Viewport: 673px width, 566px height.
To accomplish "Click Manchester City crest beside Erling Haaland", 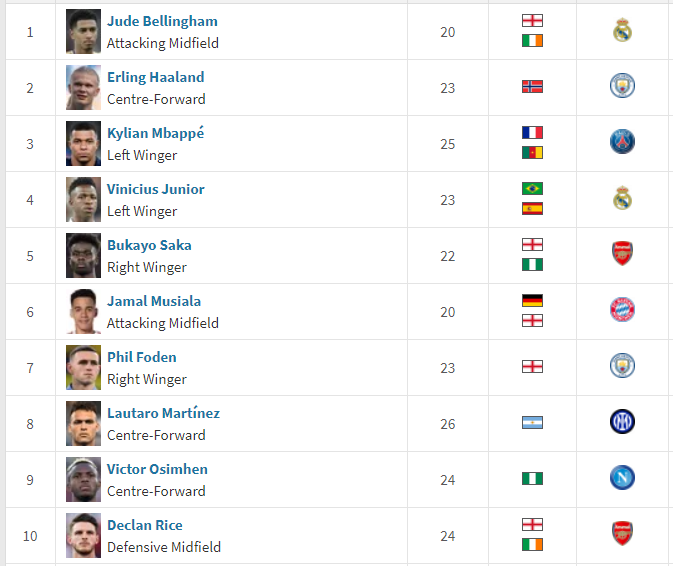I will [622, 86].
